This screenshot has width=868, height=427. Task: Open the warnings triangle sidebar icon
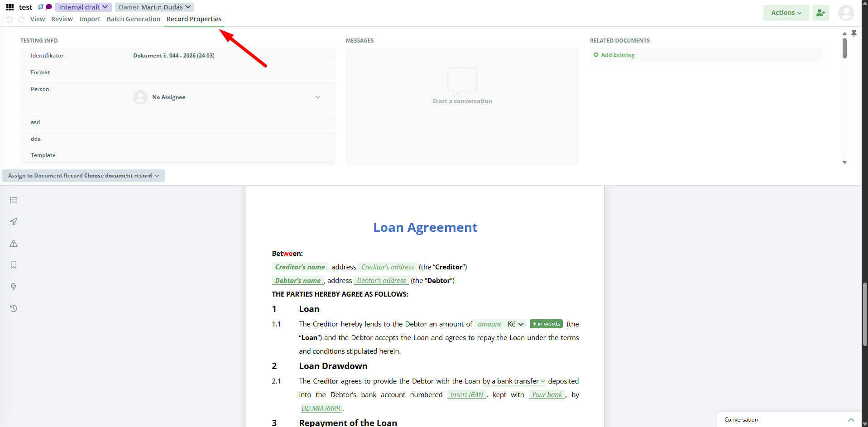tap(14, 244)
